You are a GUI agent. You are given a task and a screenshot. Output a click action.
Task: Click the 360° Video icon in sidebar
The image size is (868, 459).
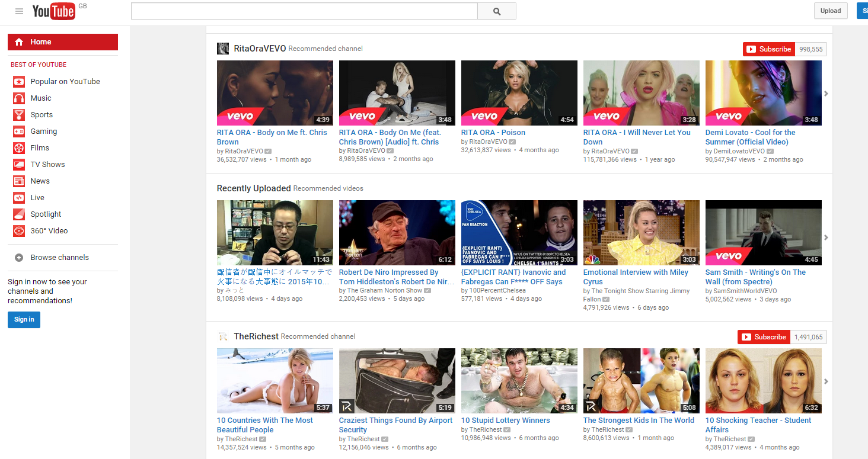[19, 231]
